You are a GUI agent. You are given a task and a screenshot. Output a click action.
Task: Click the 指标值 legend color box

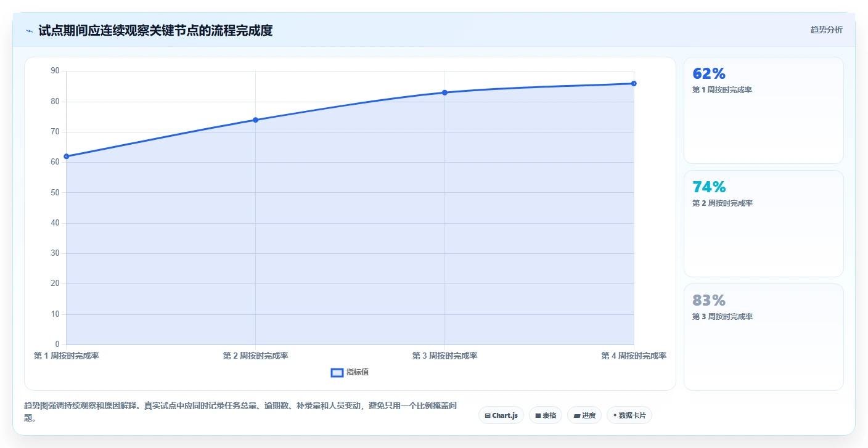(337, 372)
